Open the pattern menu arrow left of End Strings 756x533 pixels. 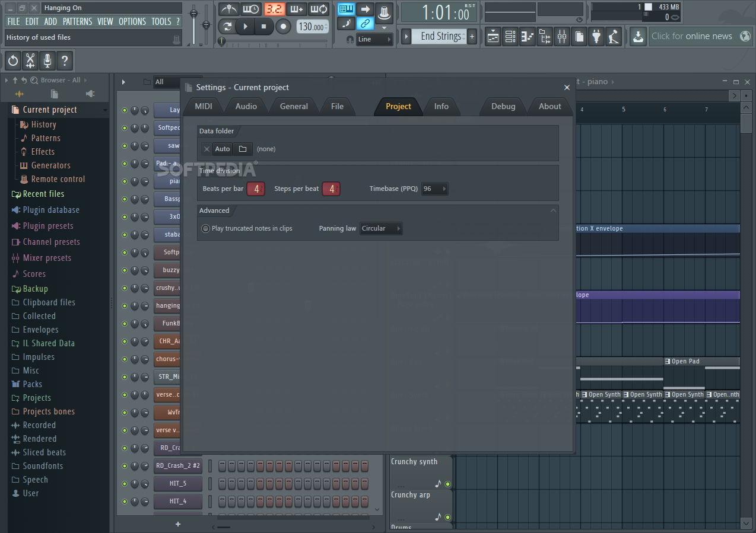[406, 37]
